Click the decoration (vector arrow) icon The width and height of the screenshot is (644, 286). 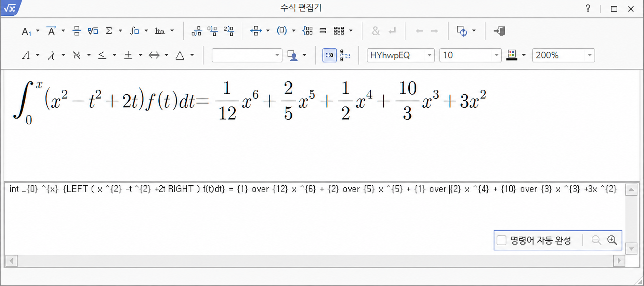[x=51, y=31]
